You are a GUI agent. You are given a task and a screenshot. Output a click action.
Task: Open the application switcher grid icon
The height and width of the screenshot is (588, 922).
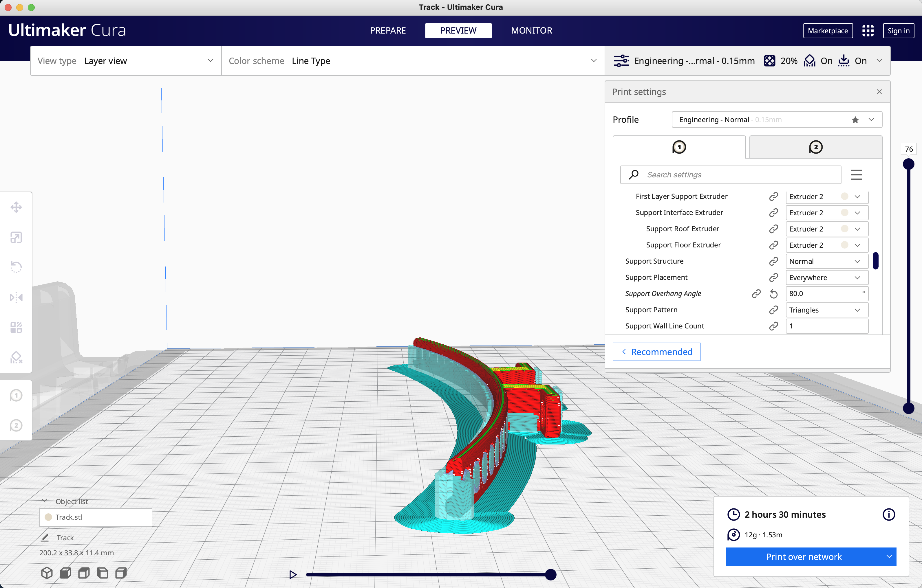pyautogui.click(x=868, y=31)
